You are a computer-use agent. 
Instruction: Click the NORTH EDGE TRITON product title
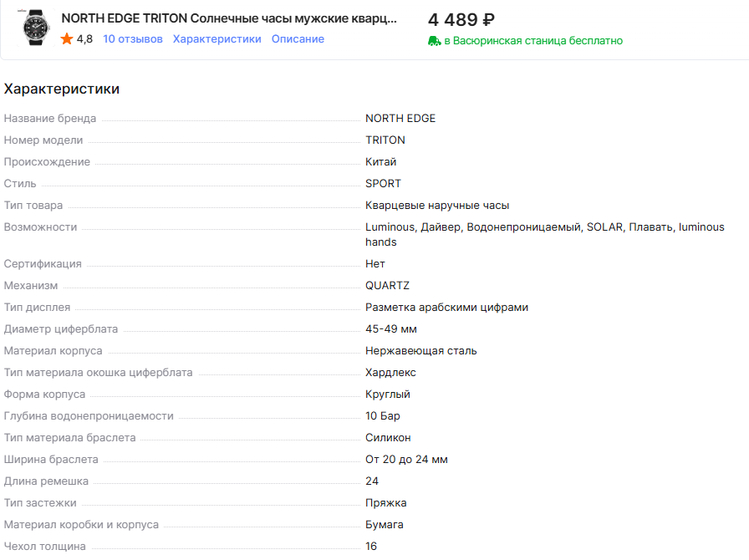pos(229,18)
